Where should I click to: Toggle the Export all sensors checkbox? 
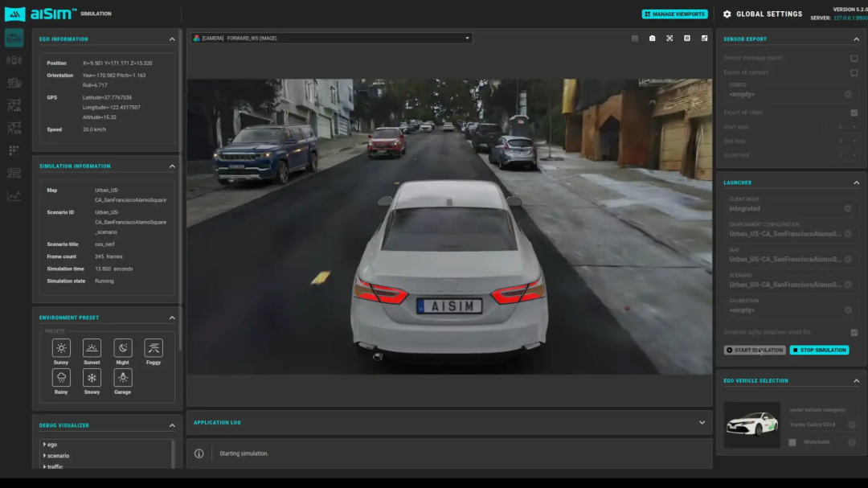[854, 72]
